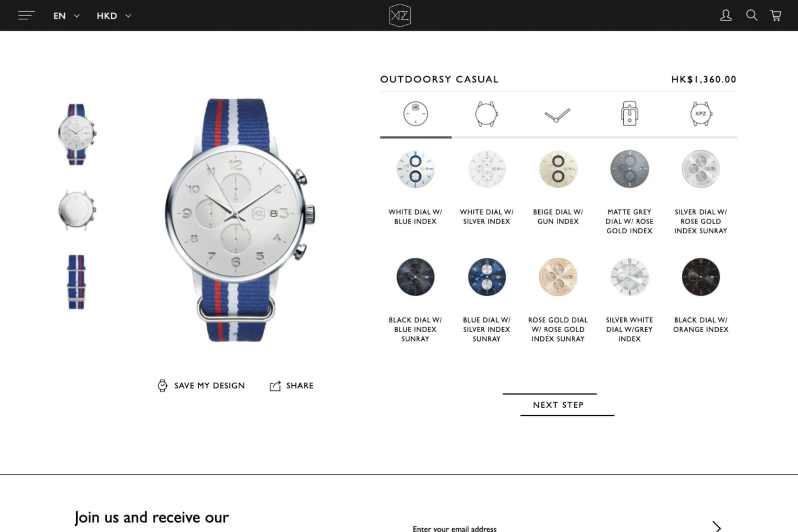Viewport: 798px width, 532px height.
Task: Open the hamburger navigation menu
Action: click(26, 16)
